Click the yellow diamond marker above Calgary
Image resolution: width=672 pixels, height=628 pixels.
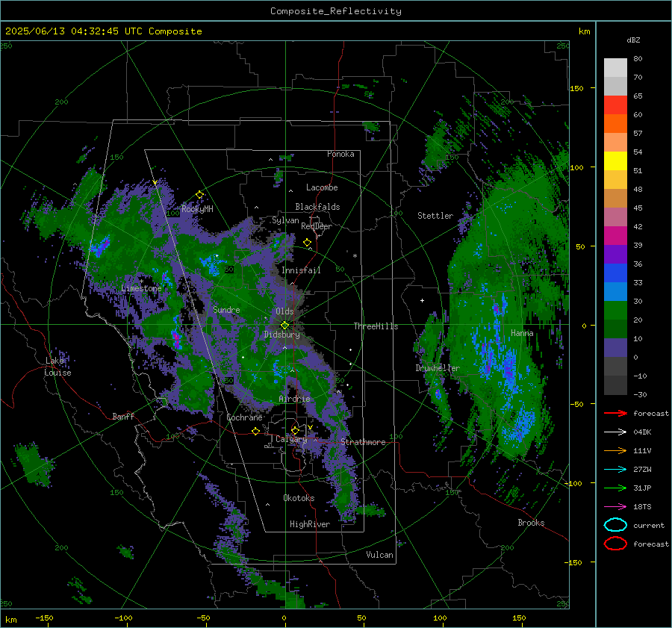(x=295, y=430)
